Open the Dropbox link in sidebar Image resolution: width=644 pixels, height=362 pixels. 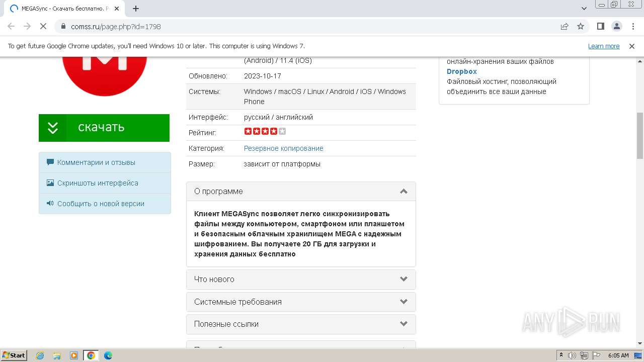coord(462,71)
